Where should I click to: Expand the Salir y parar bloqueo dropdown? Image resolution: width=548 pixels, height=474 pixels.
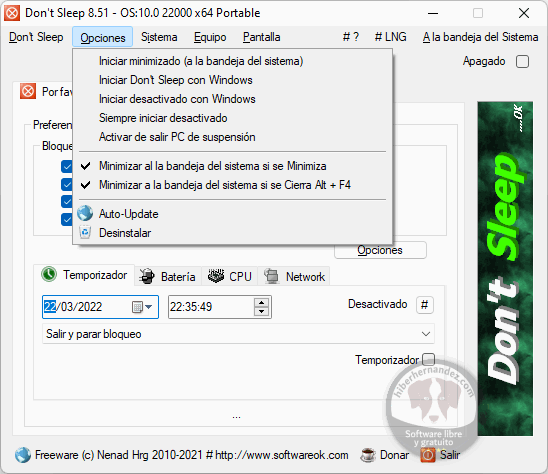click(x=426, y=334)
